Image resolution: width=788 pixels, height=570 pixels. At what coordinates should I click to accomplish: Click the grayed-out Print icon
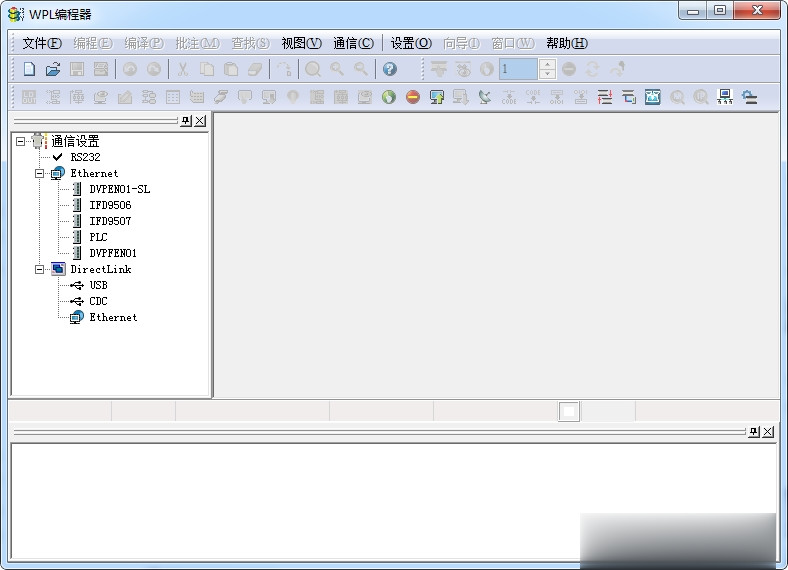click(101, 69)
